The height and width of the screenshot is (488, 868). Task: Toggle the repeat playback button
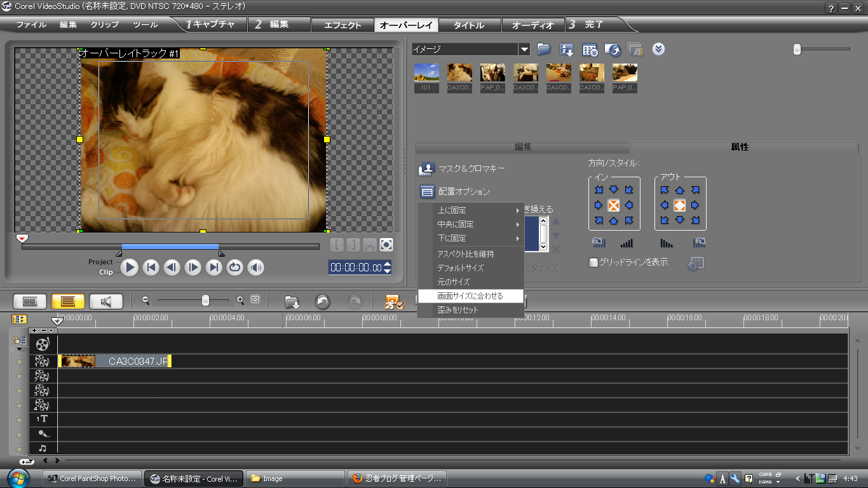pos(235,268)
